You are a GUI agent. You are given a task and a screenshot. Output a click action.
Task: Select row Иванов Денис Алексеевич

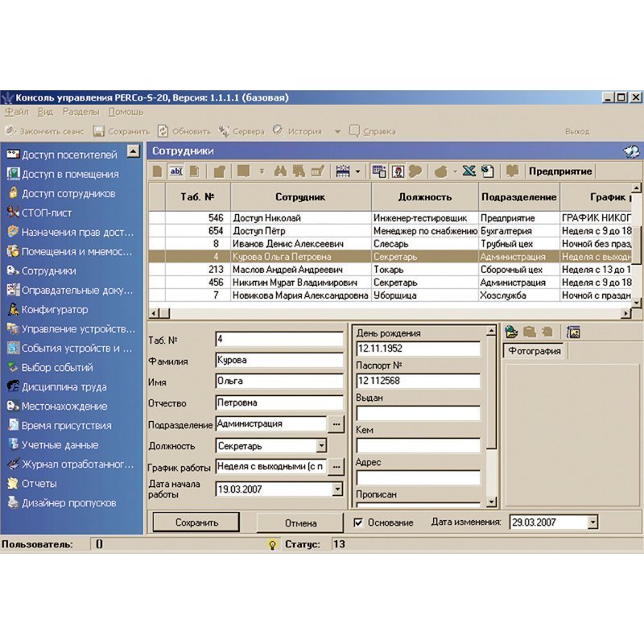pyautogui.click(x=390, y=244)
